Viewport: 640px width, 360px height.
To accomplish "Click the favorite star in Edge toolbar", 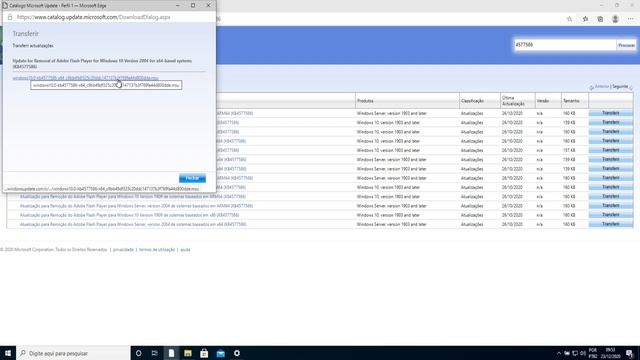I will [x=569, y=19].
